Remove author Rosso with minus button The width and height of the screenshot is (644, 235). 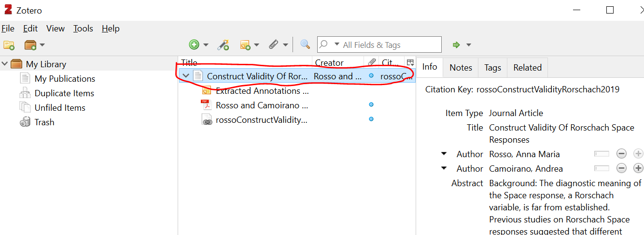[x=622, y=154]
